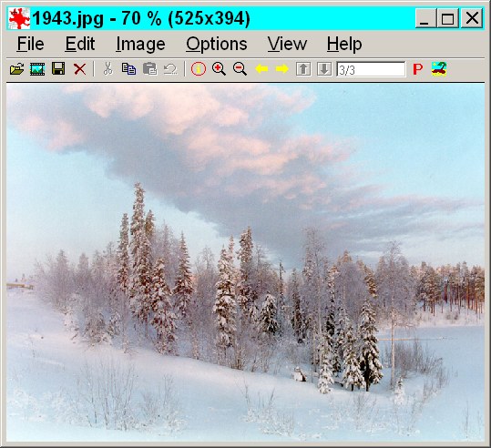The width and height of the screenshot is (491, 448).
Task: Click the 3/3 image counter field
Action: click(x=371, y=69)
